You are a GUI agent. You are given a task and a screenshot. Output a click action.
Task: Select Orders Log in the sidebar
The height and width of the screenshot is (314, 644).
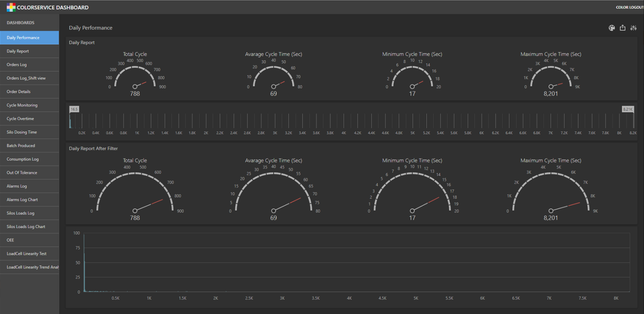pyautogui.click(x=16, y=65)
